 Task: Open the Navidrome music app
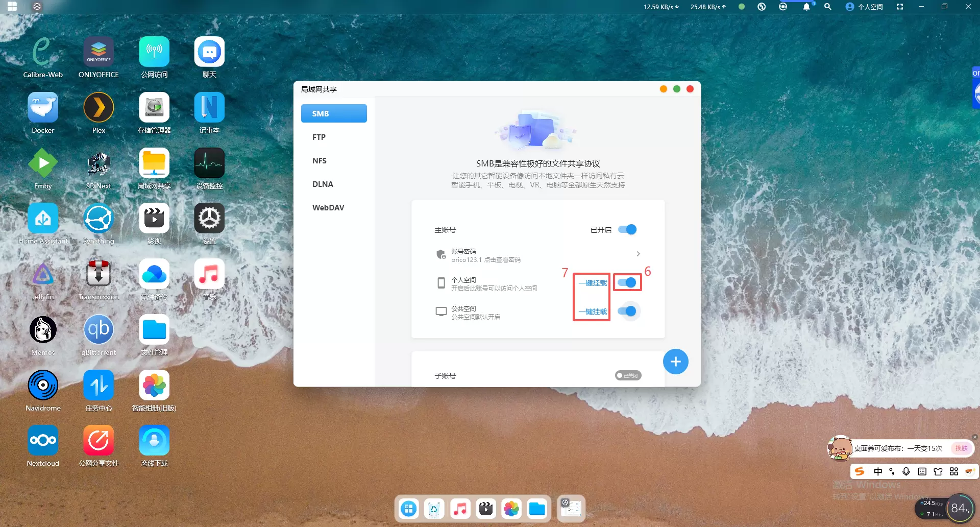(43, 386)
